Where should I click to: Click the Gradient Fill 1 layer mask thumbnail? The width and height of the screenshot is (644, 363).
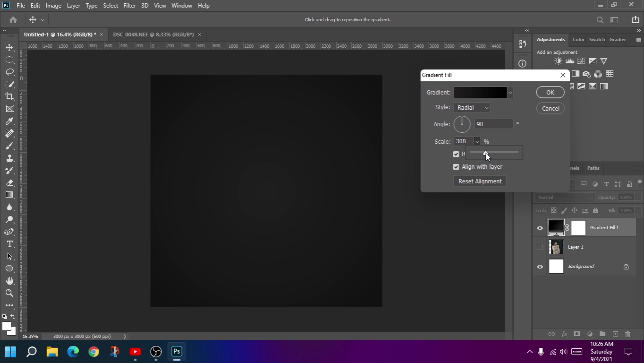[578, 228]
